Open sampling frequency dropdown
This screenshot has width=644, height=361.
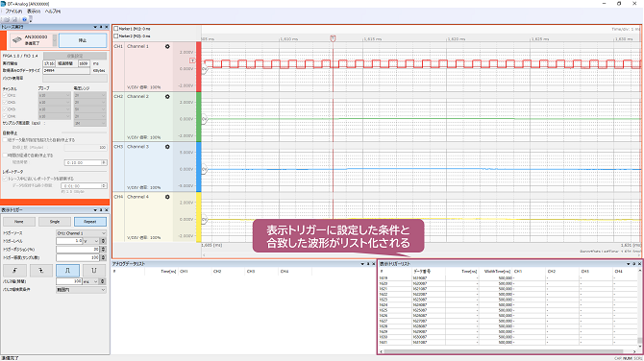click(x=90, y=123)
